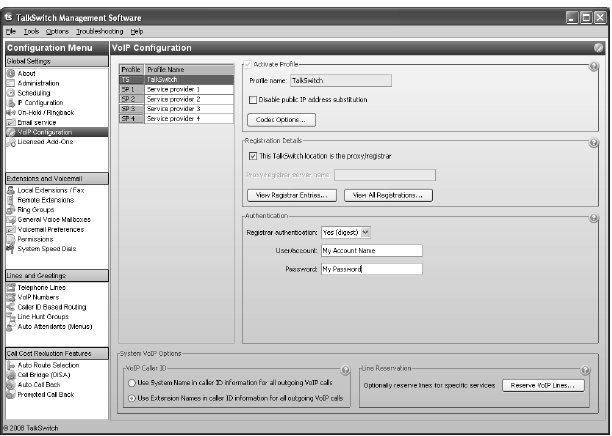Select the Telephone Lines icon
Screen dimensions: 612x436
tap(11, 288)
